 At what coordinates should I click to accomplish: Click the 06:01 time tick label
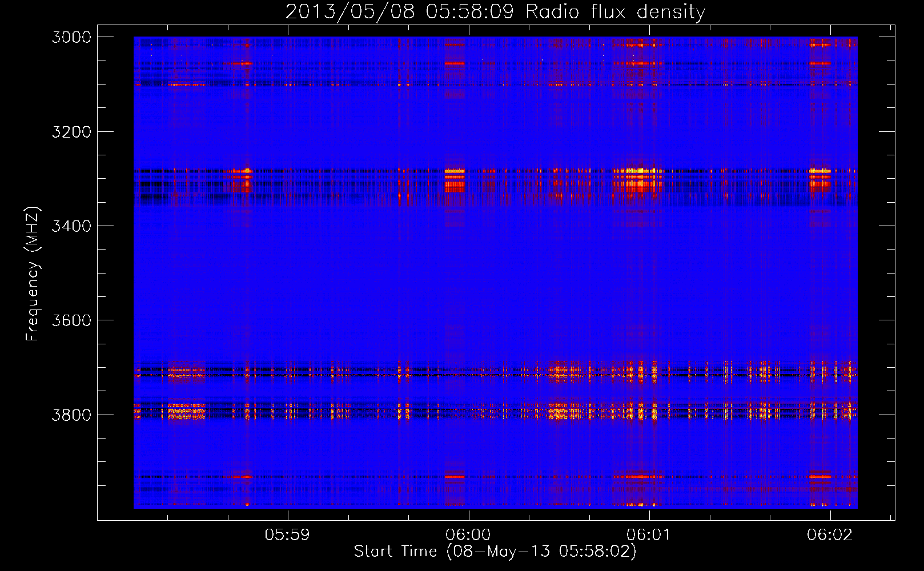pos(649,535)
